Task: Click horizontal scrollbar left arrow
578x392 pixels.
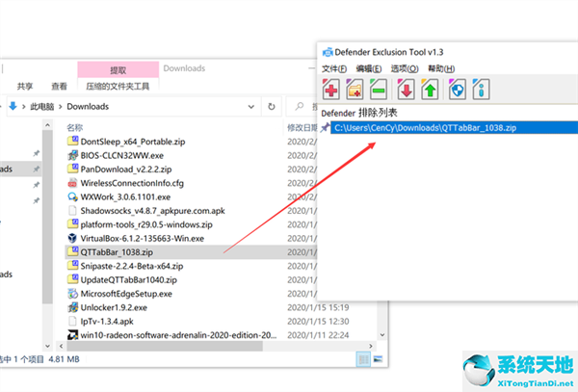Action: (x=62, y=346)
